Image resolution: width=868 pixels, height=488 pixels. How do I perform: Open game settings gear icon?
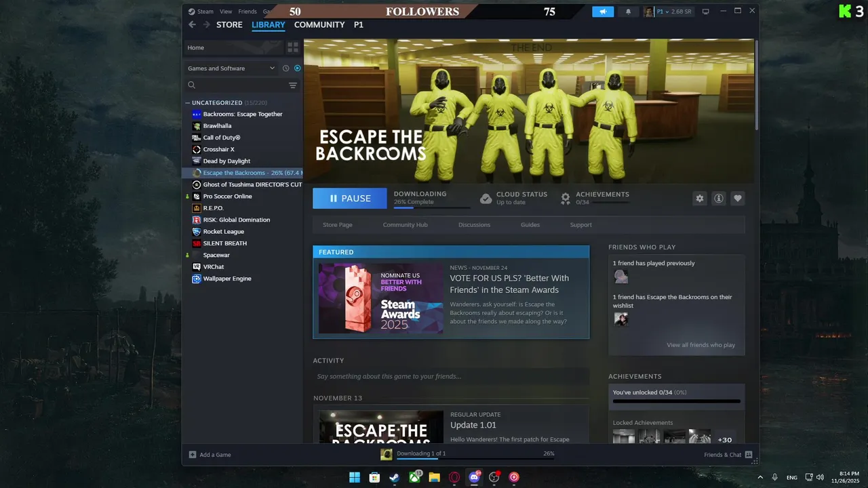coord(700,198)
